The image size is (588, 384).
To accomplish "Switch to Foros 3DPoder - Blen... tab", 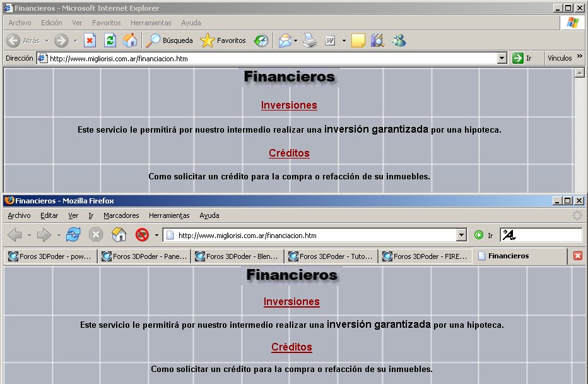I will point(237,256).
